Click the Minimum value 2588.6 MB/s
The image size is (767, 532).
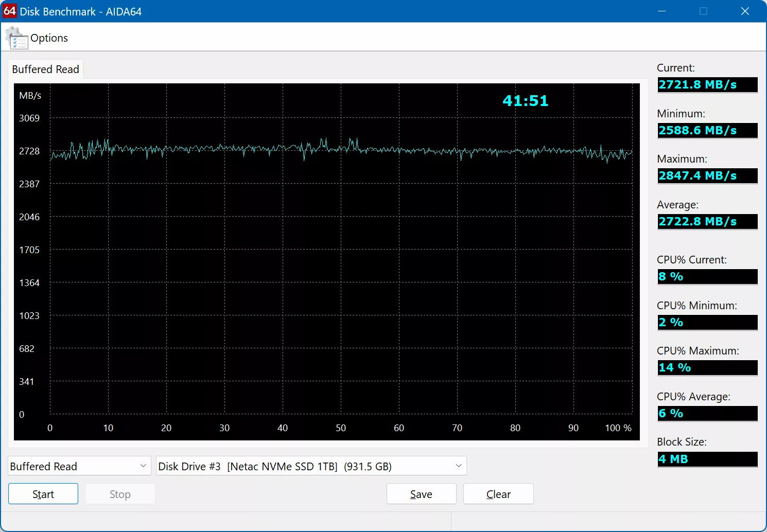[x=707, y=130]
